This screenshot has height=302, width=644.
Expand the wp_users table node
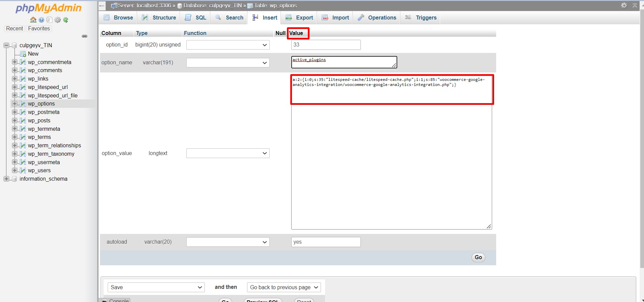[x=15, y=170]
